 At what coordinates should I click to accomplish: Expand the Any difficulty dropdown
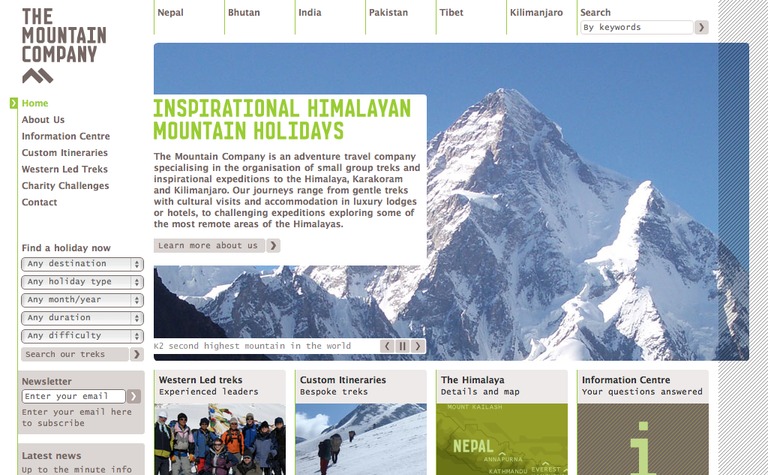(82, 336)
